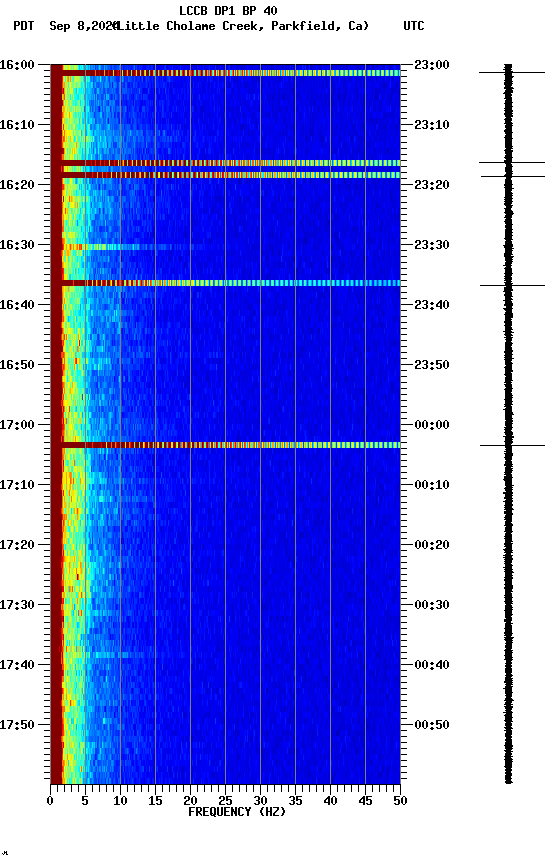Screen dimensions: 552x864
Task: Click the '20' frequency axis tick label
Action: click(190, 801)
